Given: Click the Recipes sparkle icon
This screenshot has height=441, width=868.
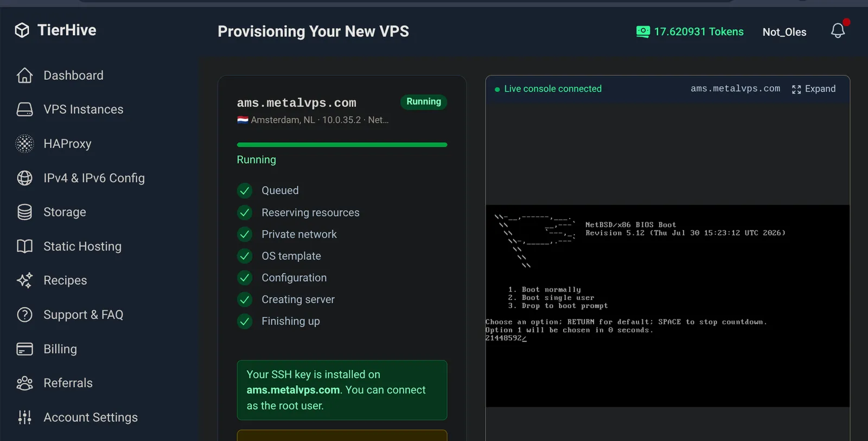Looking at the screenshot, I should (x=24, y=280).
